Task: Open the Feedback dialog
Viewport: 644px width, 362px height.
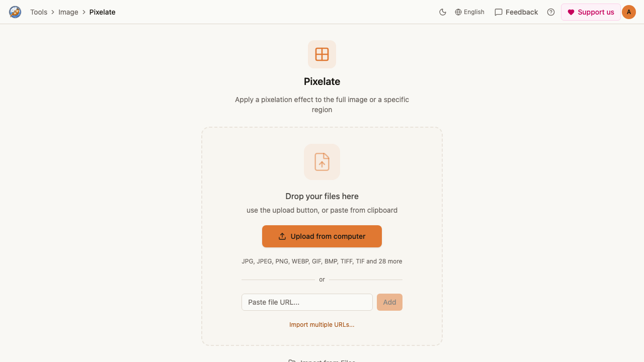Action: [x=516, y=12]
